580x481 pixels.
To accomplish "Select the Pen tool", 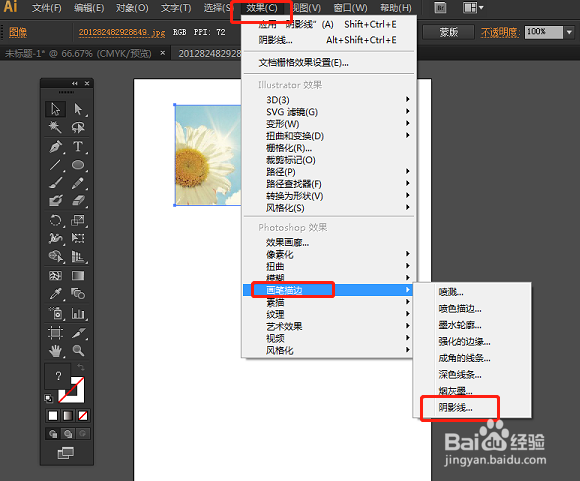I will pyautogui.click(x=55, y=147).
